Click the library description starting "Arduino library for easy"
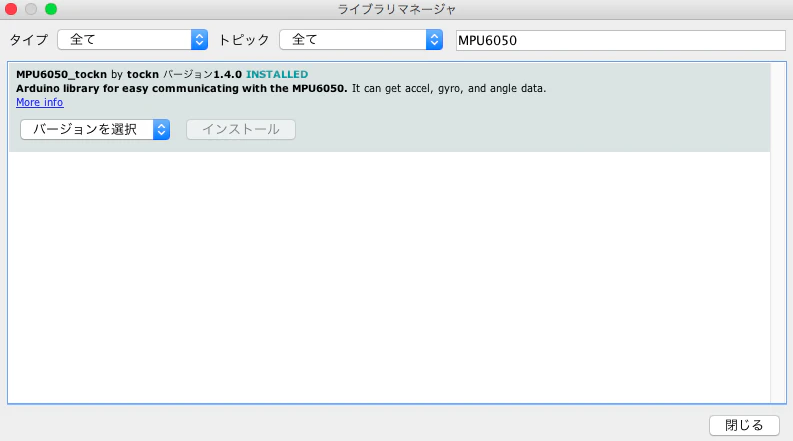 click(281, 89)
